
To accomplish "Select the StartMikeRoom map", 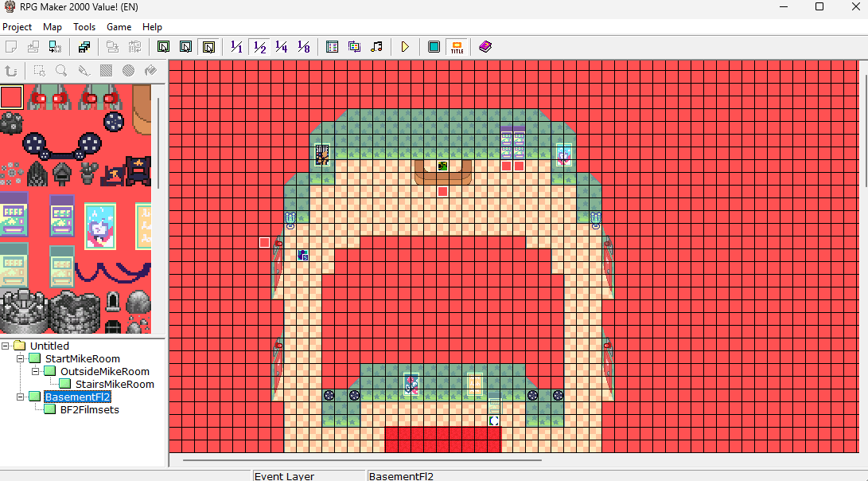I will (83, 358).
